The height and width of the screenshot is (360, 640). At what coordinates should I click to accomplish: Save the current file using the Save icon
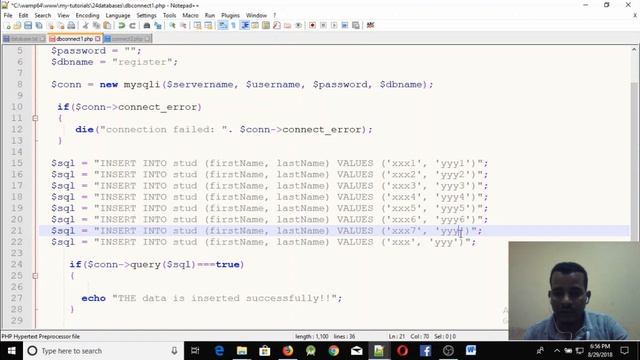click(28, 25)
